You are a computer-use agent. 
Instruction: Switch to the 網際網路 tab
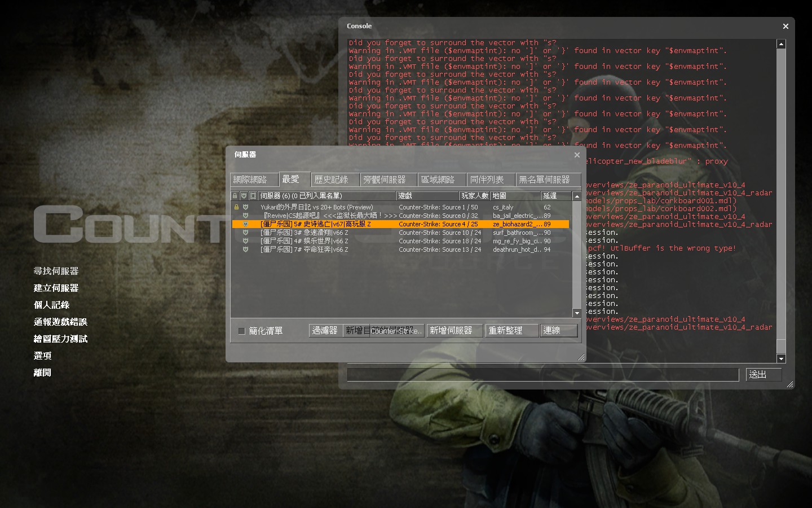[x=254, y=179]
